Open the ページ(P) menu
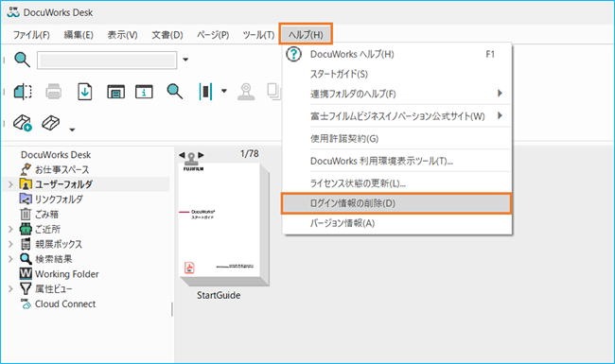615x364 pixels. (x=213, y=35)
